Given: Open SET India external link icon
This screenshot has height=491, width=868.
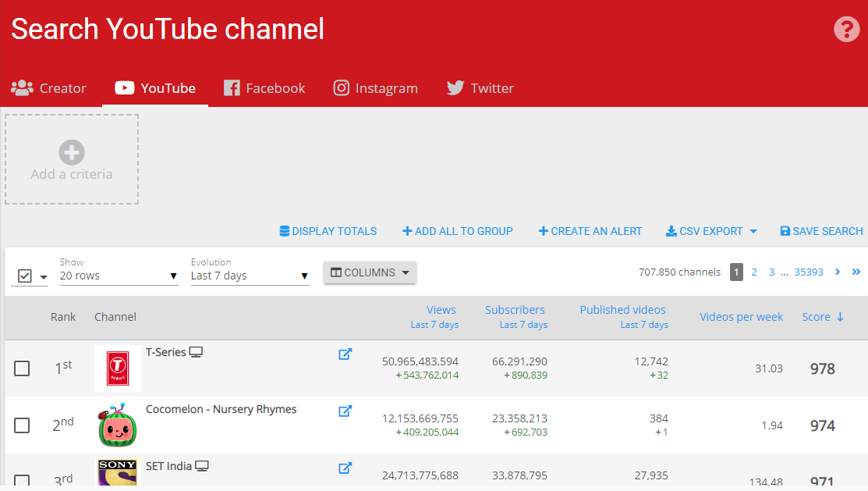Looking at the screenshot, I should point(345,468).
